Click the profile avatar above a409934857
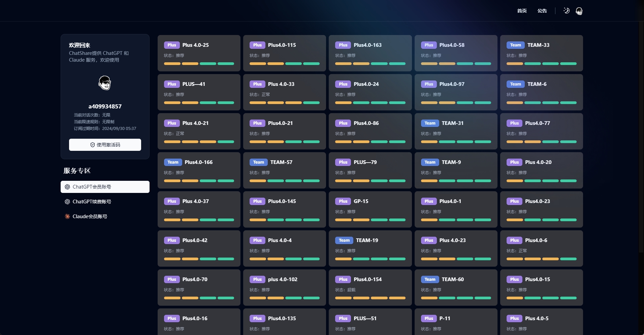The image size is (644, 335). [x=105, y=83]
